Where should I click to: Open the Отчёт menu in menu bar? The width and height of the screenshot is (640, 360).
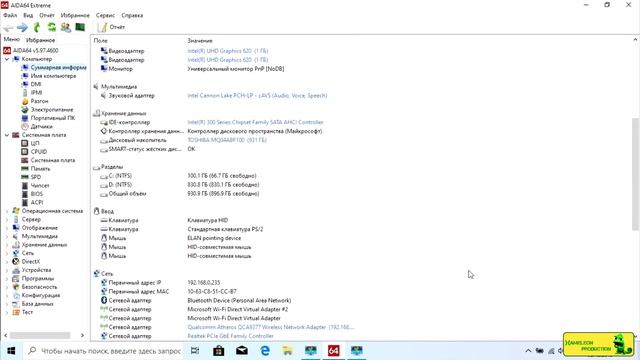[x=47, y=15]
